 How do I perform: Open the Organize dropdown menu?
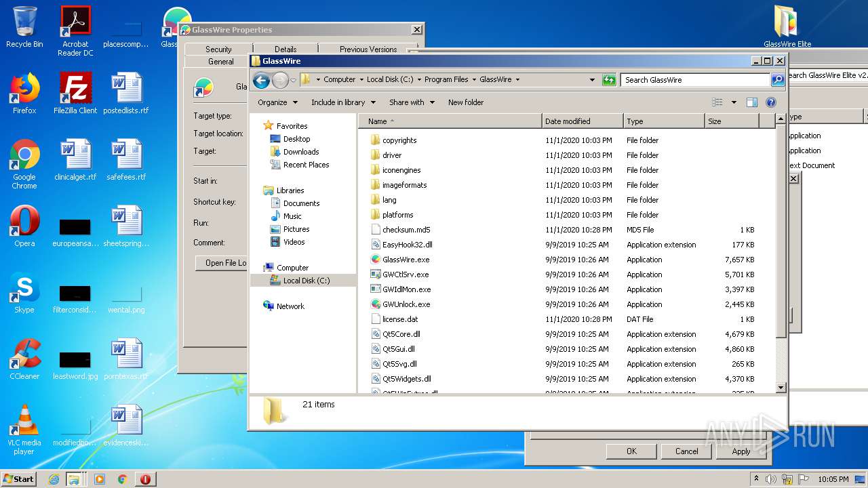click(x=277, y=102)
